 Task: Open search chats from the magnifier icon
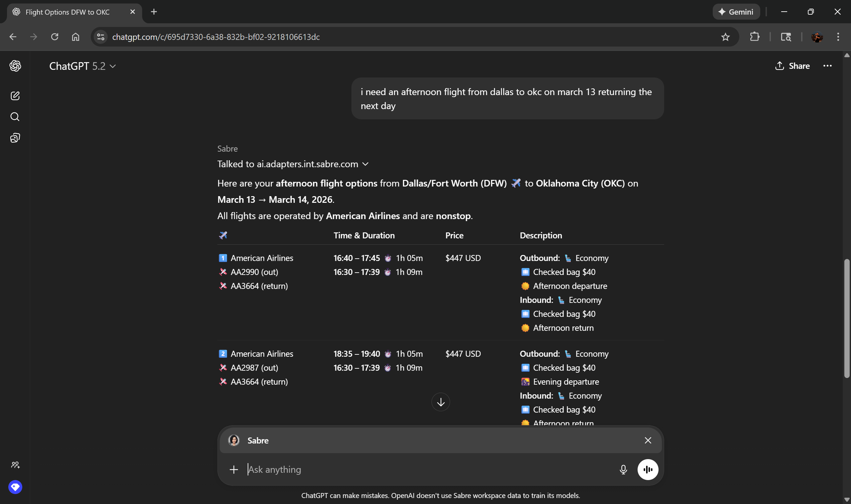[x=15, y=117]
